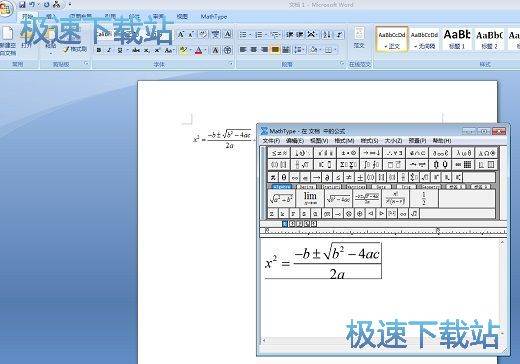520x364 pixels.
Task: Click the 格式刷 format painter button
Action: (x=75, y=49)
